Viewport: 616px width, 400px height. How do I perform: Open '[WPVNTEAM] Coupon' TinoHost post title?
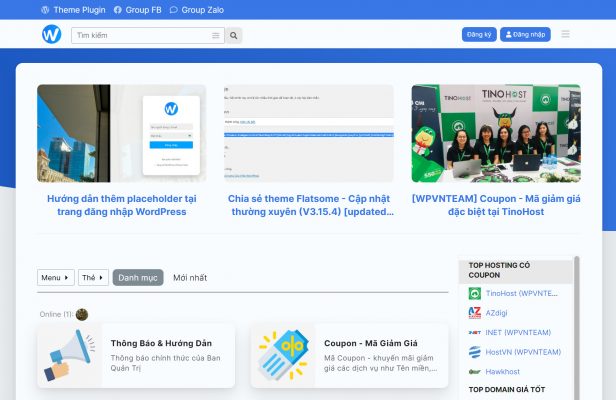pyautogui.click(x=496, y=205)
